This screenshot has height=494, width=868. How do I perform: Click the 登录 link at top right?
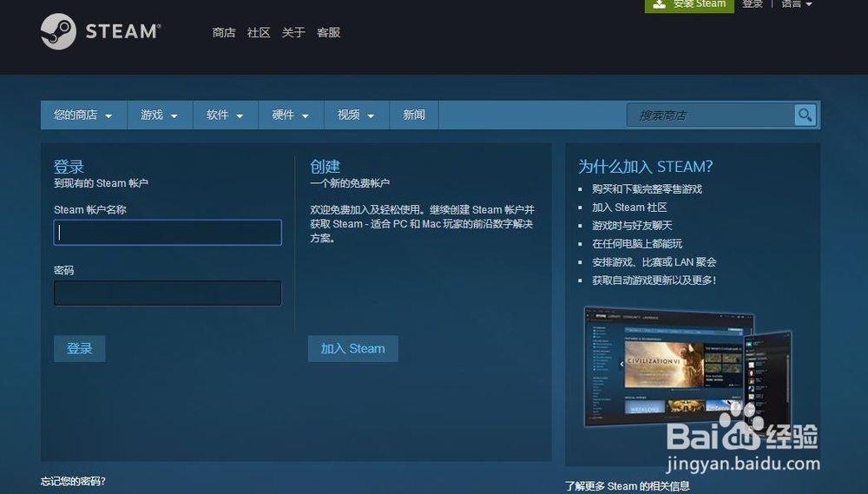click(753, 3)
